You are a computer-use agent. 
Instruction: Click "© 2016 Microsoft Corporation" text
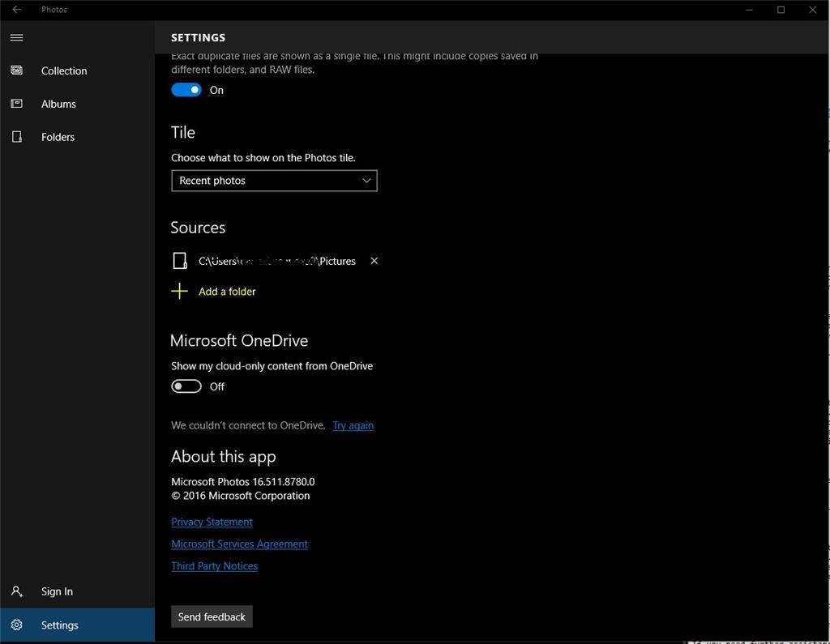tap(240, 496)
